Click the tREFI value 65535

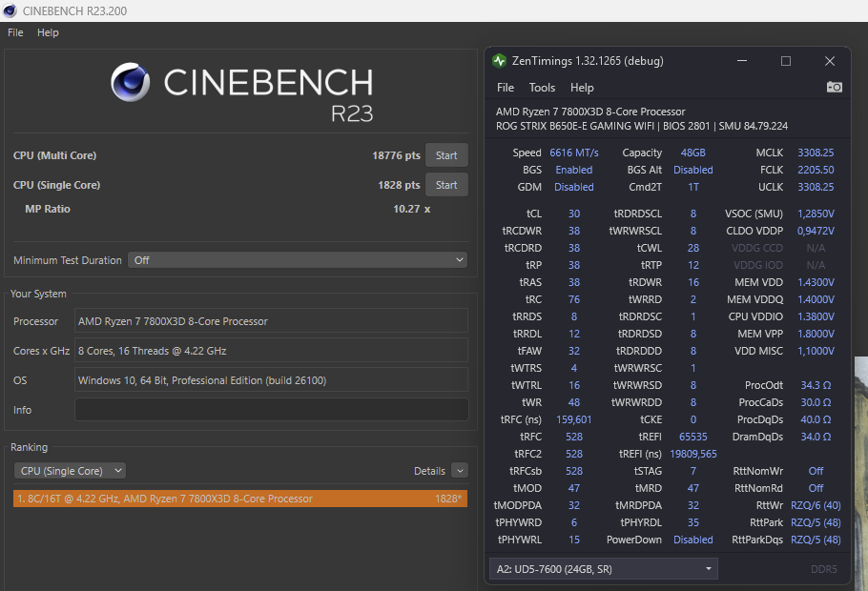(693, 437)
